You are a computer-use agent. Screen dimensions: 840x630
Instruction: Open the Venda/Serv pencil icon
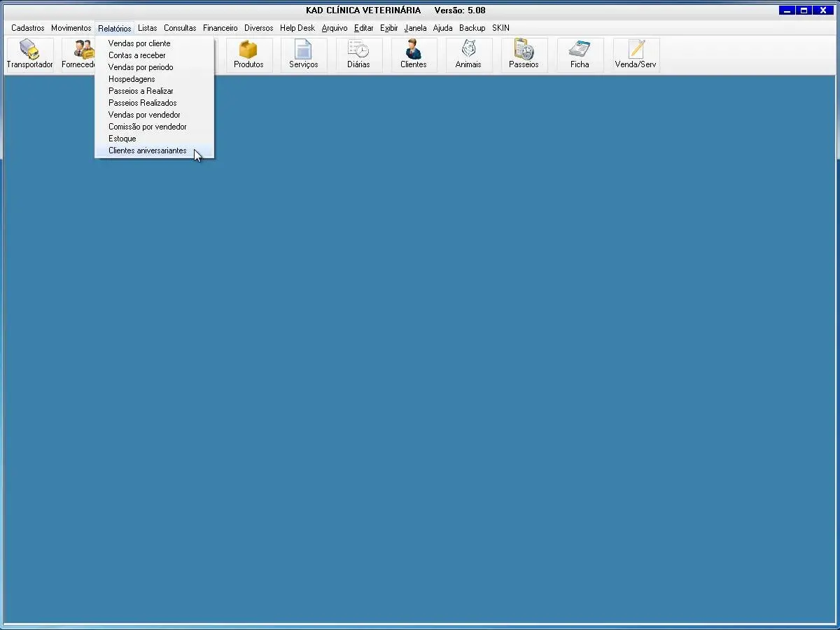(636, 50)
